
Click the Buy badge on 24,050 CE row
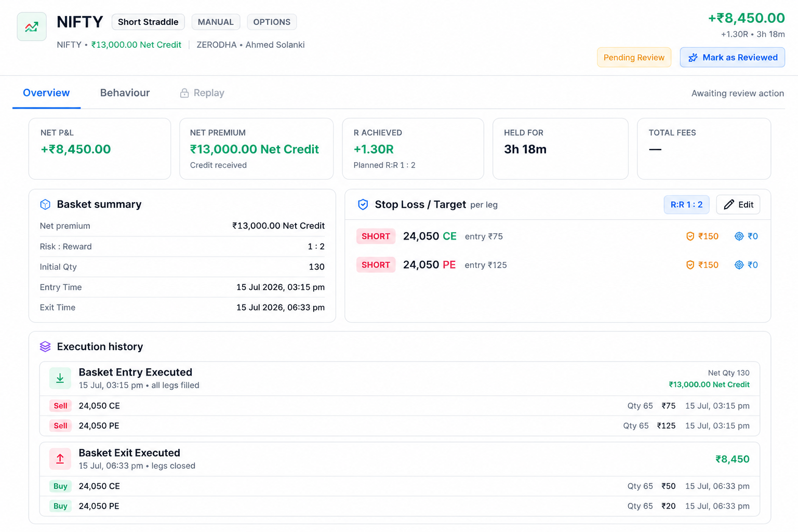(x=60, y=486)
